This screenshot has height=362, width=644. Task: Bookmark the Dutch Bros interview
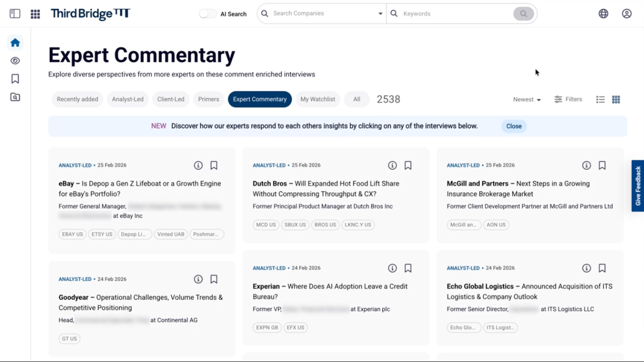[408, 165]
